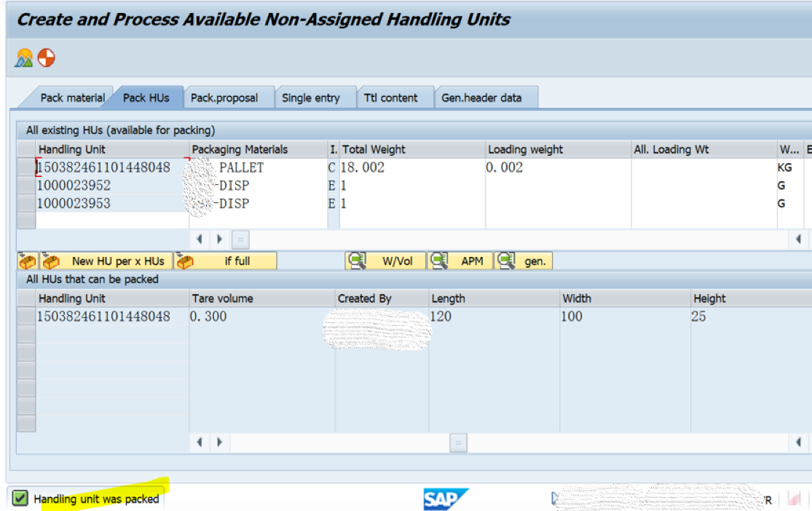Click lower table scroll-left arrow
Viewport: 812px width, 511px height.
200,442
